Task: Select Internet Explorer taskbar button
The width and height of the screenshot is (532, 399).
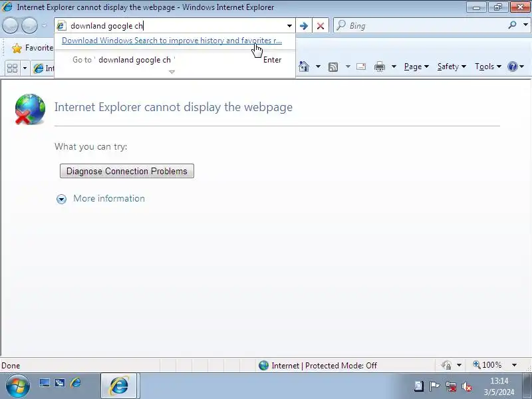Action: pyautogui.click(x=119, y=386)
